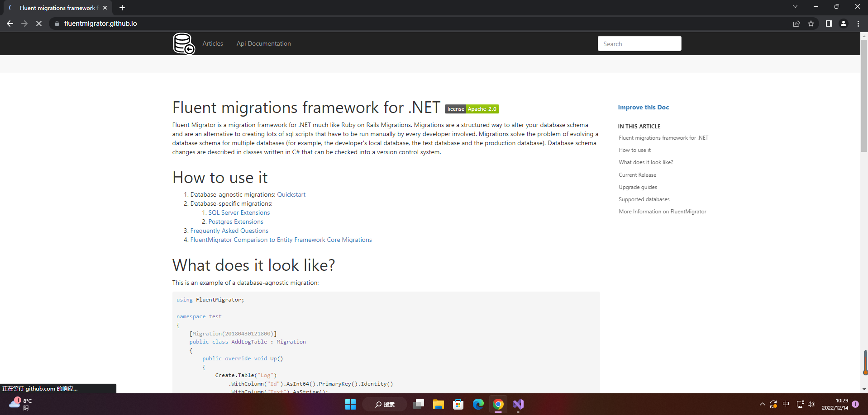The image size is (868, 415).
Task: Click the FluentMigrator database logo
Action: pos(184,44)
